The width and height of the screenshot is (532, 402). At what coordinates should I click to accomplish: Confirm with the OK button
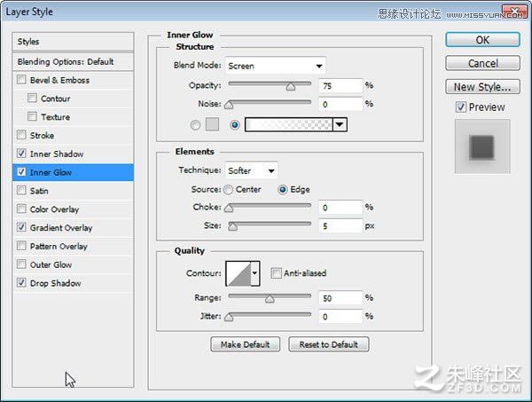pyautogui.click(x=482, y=40)
